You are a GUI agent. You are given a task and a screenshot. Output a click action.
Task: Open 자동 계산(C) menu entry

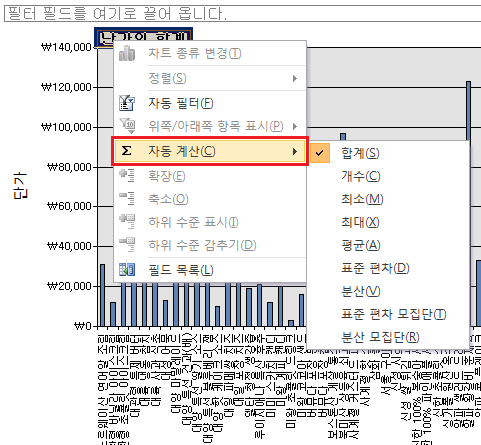(x=210, y=152)
